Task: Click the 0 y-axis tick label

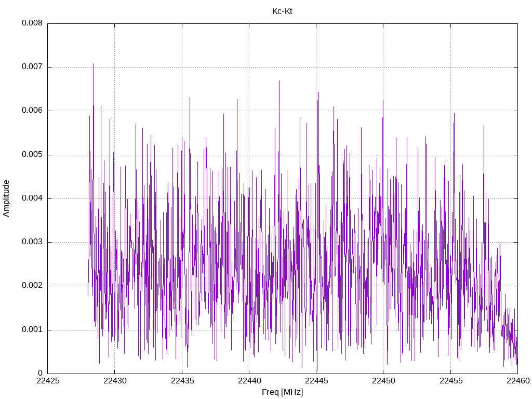Action: pyautogui.click(x=41, y=374)
